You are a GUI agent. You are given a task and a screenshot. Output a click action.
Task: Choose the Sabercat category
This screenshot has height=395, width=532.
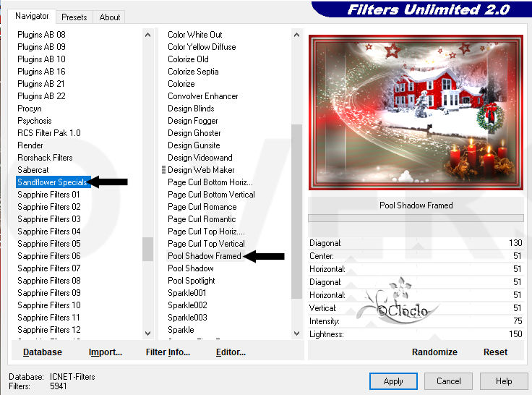tap(33, 170)
